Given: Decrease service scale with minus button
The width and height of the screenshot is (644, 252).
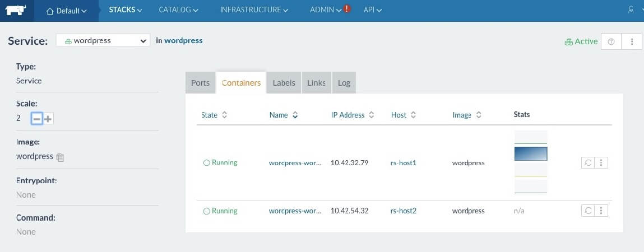Looking at the screenshot, I should tap(37, 119).
